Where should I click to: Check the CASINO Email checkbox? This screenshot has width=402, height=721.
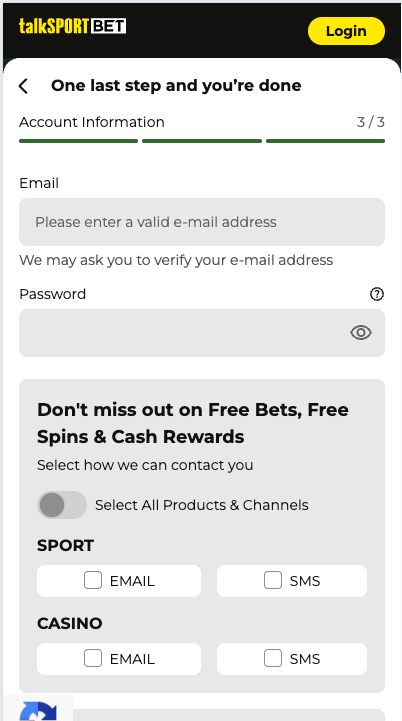[93, 658]
